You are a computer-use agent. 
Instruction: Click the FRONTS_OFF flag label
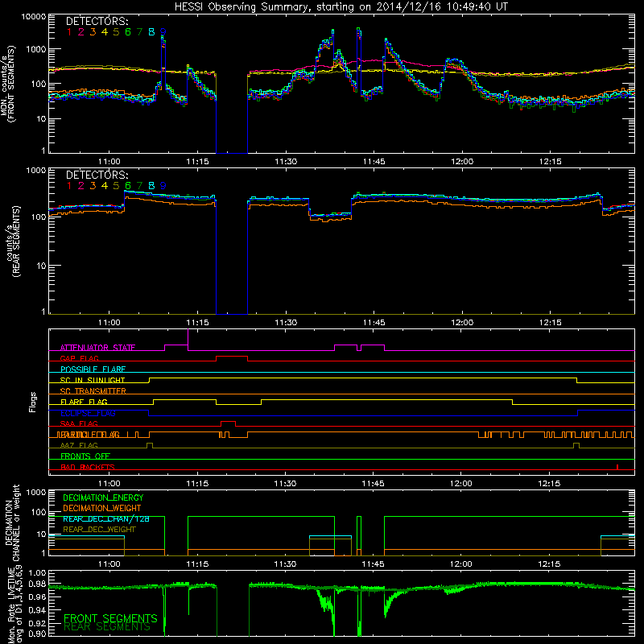click(x=85, y=456)
